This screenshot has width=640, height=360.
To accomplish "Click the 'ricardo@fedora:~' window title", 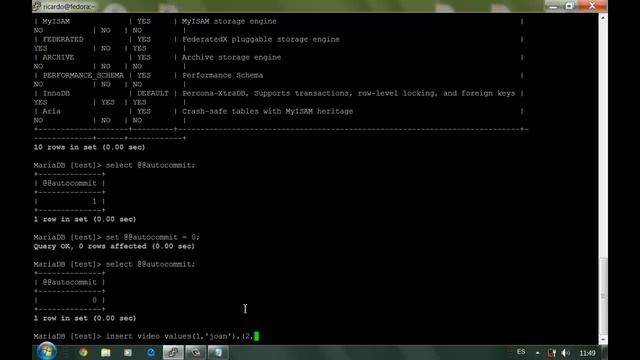I will click(x=69, y=7).
